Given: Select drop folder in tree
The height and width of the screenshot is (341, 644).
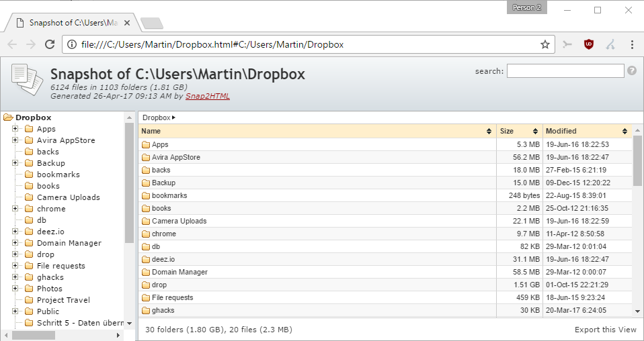Looking at the screenshot, I should coord(45,254).
